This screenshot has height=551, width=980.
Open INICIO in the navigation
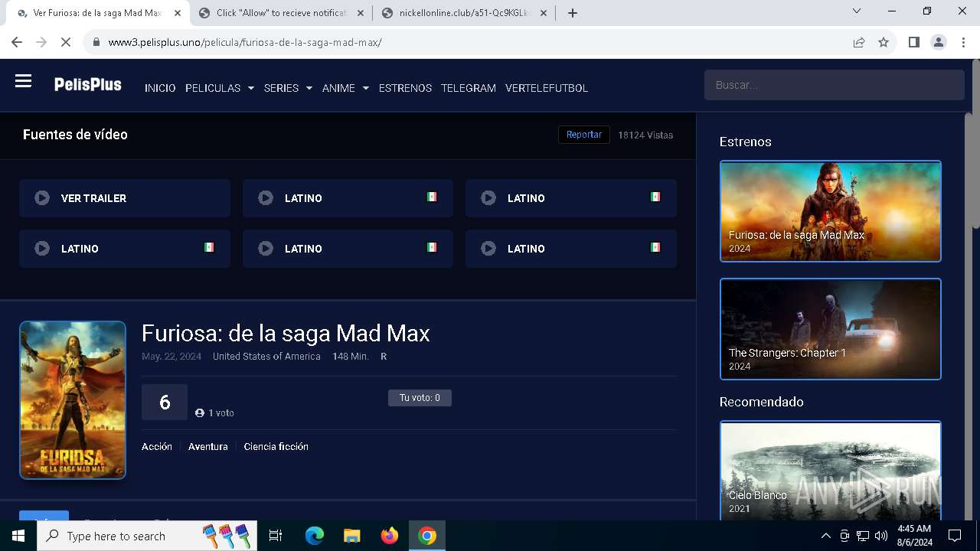point(160,88)
